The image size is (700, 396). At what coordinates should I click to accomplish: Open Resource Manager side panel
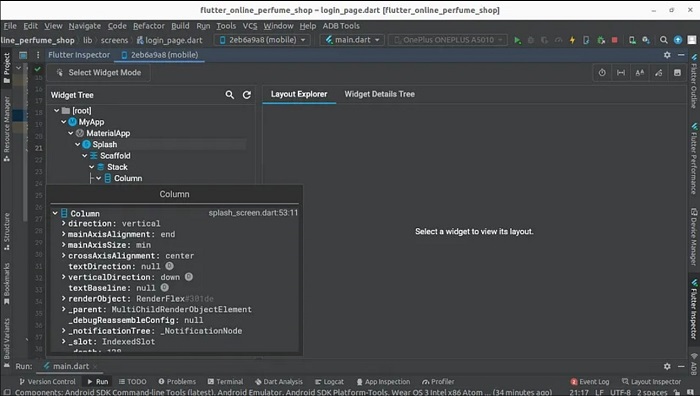pyautogui.click(x=7, y=129)
